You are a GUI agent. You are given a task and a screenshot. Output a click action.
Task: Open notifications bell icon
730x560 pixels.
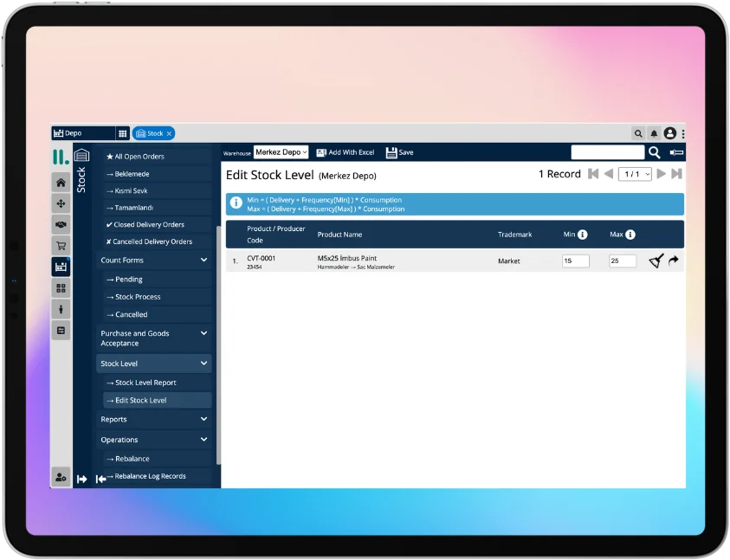coord(654,133)
